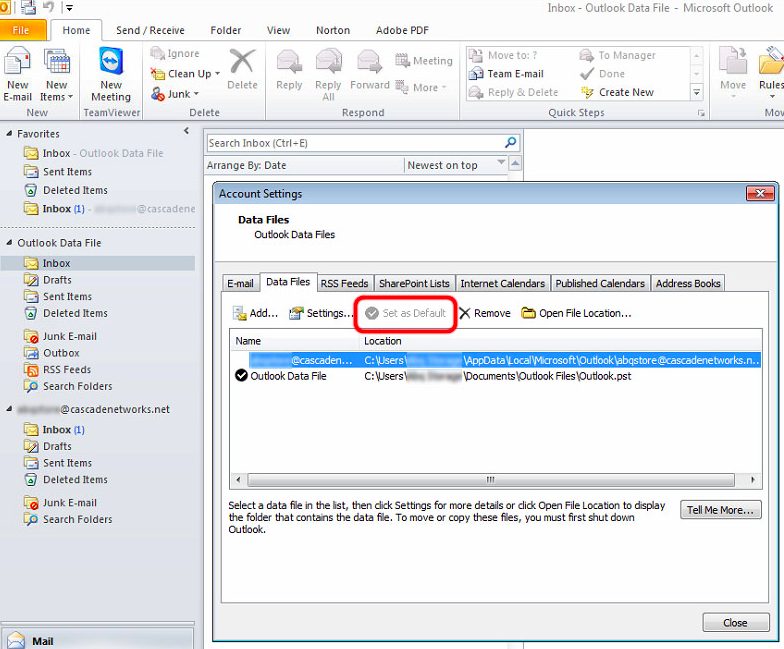Image resolution: width=784 pixels, height=649 pixels.
Task: Open Customize Quick Access Toolbar dropdown
Action: [x=70, y=8]
